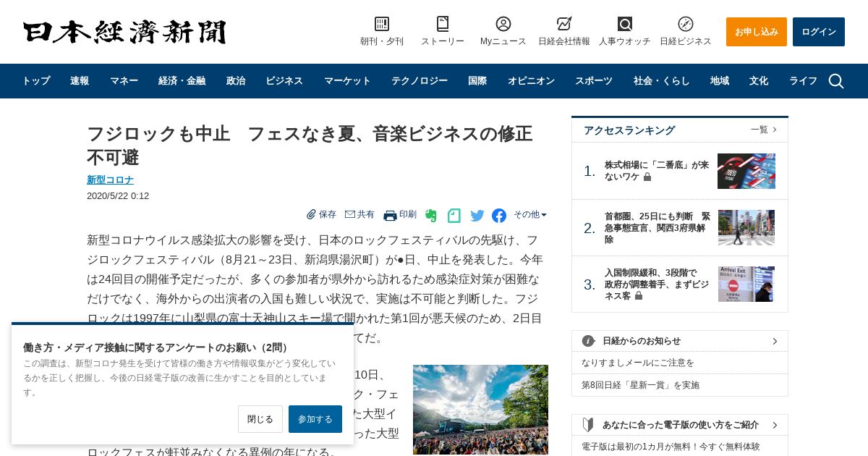Open 第8回日経「星新一賞」を実施 notice

[x=640, y=385]
